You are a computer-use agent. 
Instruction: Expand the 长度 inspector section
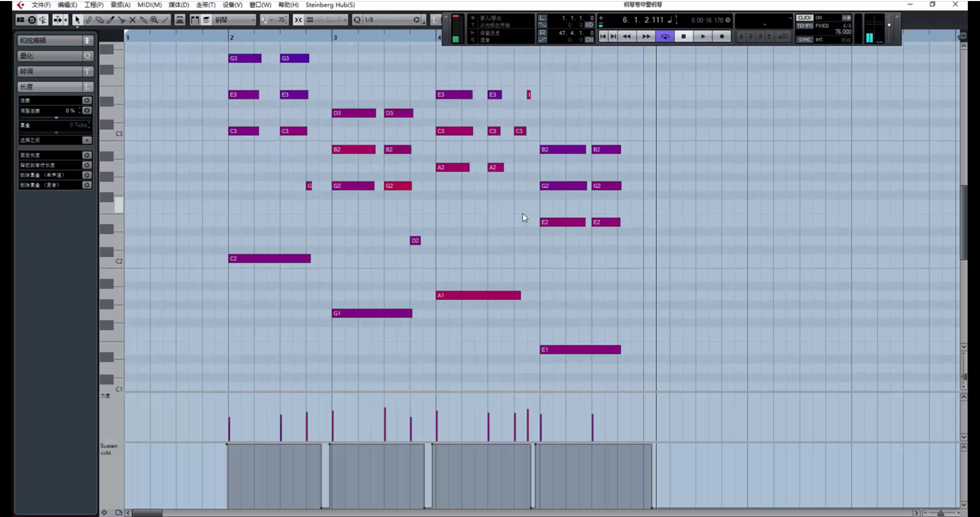point(55,87)
